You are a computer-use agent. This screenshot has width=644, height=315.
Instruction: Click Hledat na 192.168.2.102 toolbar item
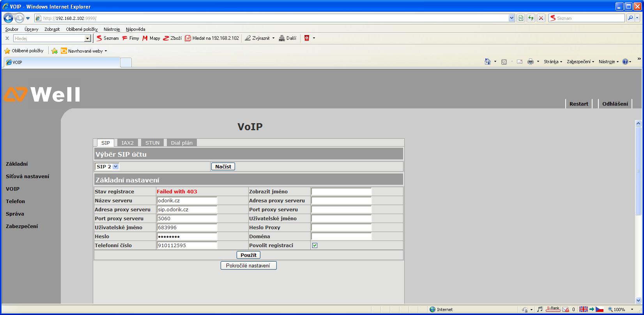(212, 38)
